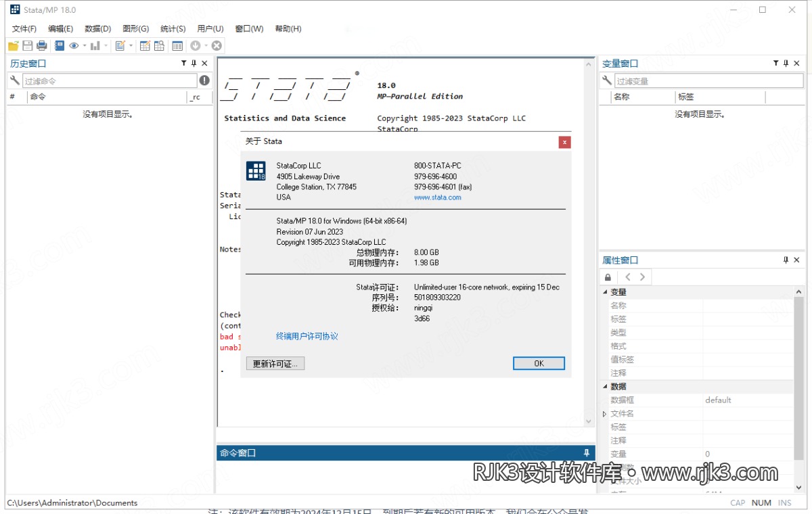Click the 过滤命令 filter input field
The image size is (812, 514).
tap(110, 80)
